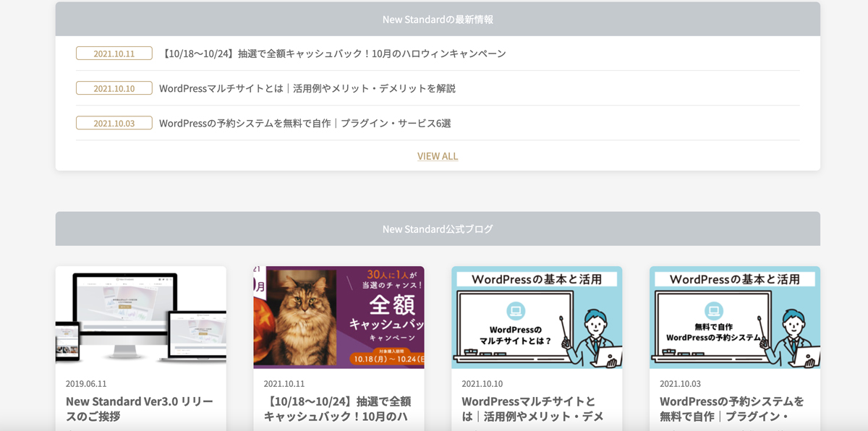
Task: Click the New Standard Ver3.0 thumbnail image
Action: click(x=140, y=318)
